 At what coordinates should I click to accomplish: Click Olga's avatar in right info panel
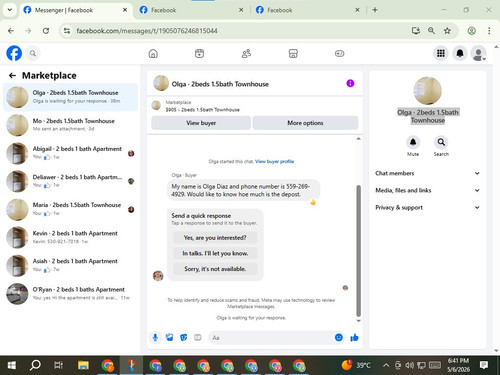427,91
